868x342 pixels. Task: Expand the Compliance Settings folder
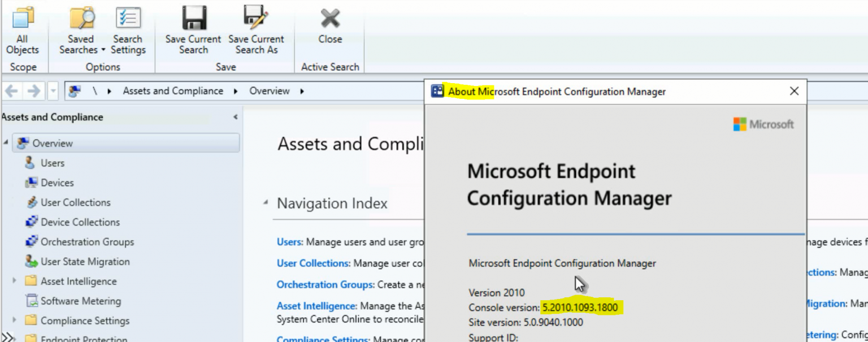pos(15,321)
